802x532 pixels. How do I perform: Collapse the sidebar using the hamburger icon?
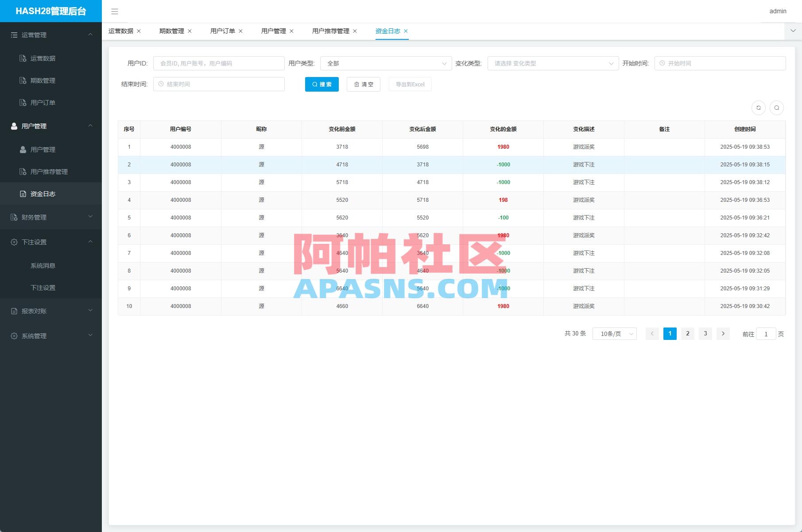115,12
